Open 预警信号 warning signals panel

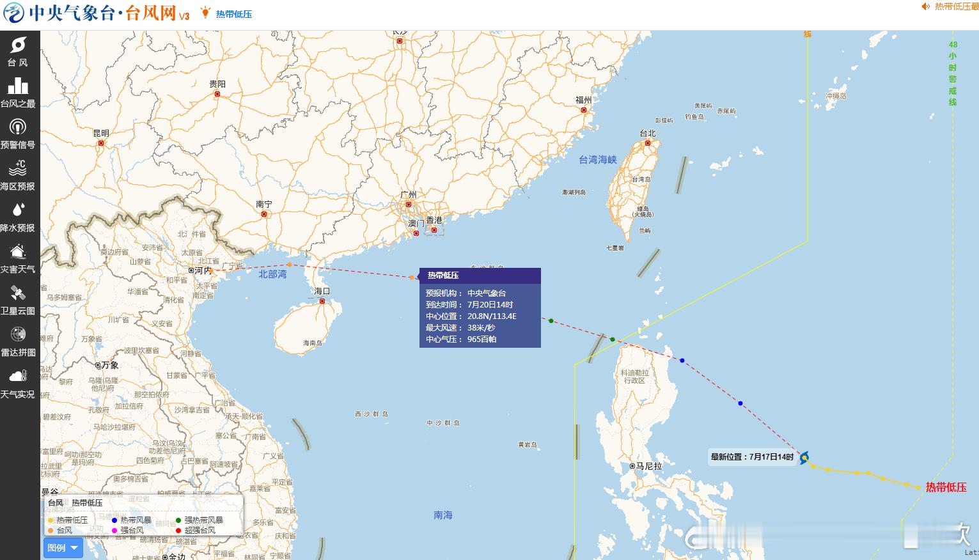pos(18,135)
